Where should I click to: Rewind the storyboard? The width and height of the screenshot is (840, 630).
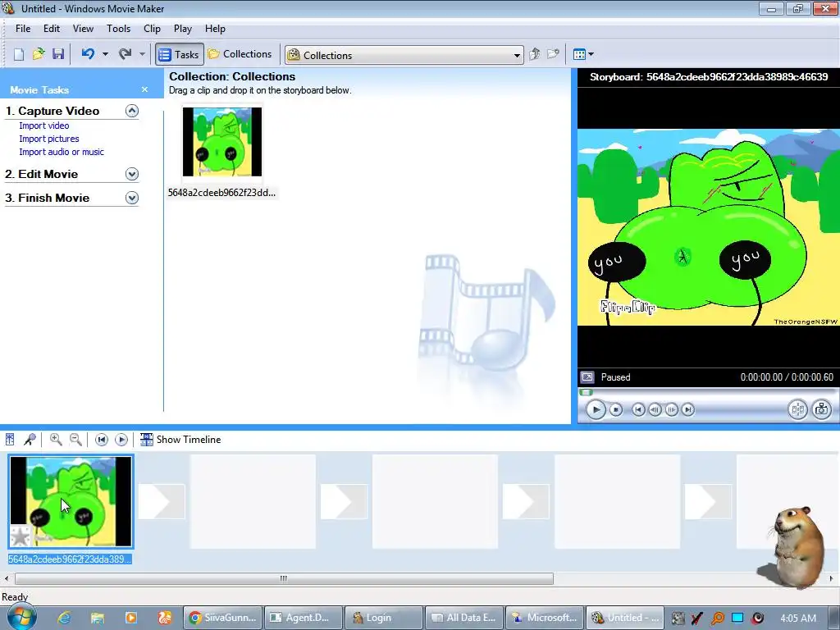[101, 440]
